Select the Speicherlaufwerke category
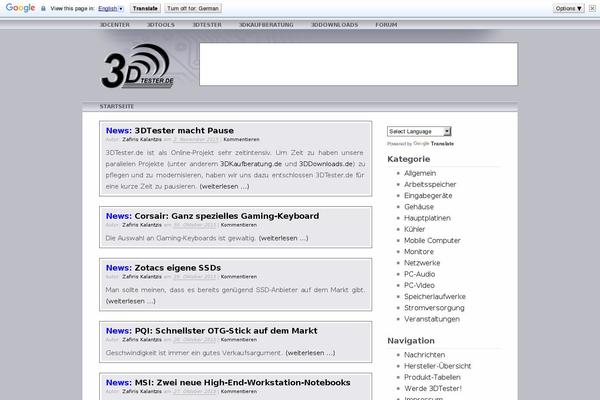The width and height of the screenshot is (600, 400). [435, 297]
